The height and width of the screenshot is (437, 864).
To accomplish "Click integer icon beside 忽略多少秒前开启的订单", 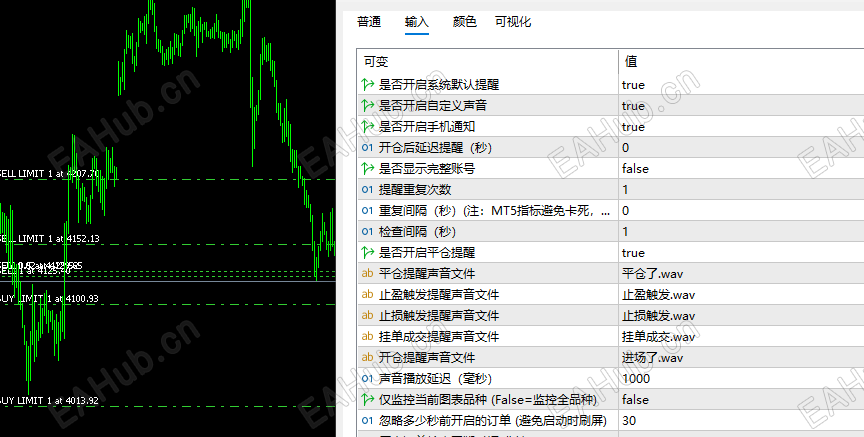I will [368, 420].
